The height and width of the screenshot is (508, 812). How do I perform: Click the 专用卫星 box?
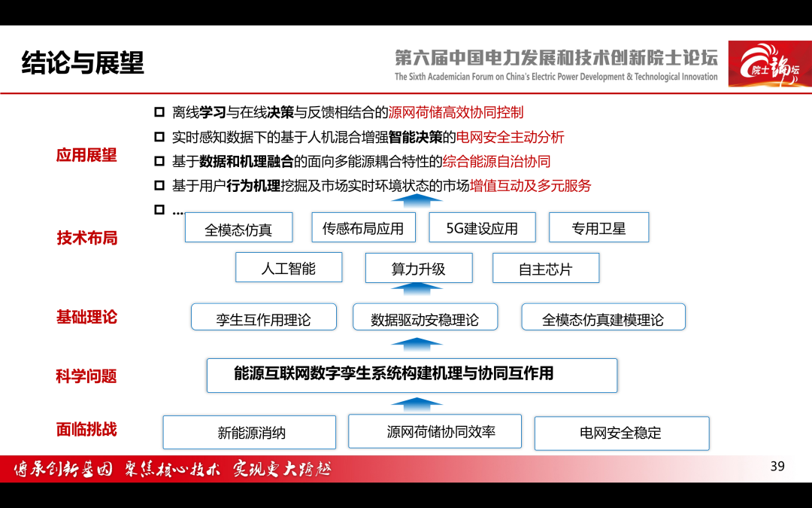[598, 227]
